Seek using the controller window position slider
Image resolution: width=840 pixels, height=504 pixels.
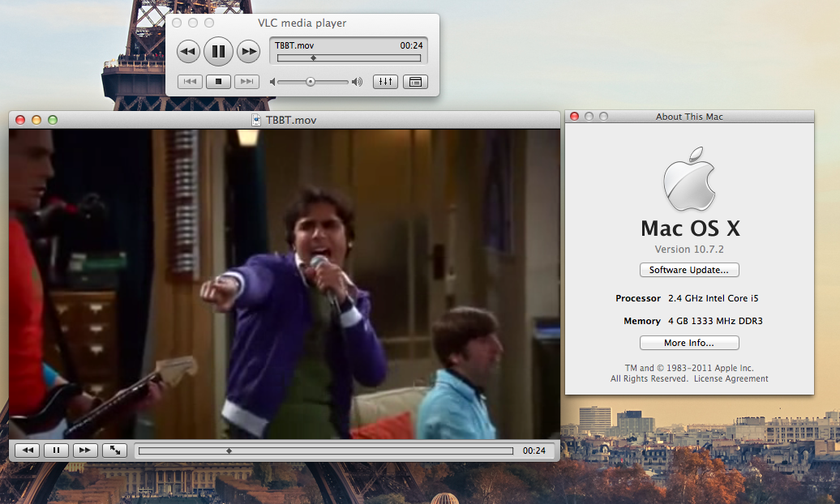[349, 58]
